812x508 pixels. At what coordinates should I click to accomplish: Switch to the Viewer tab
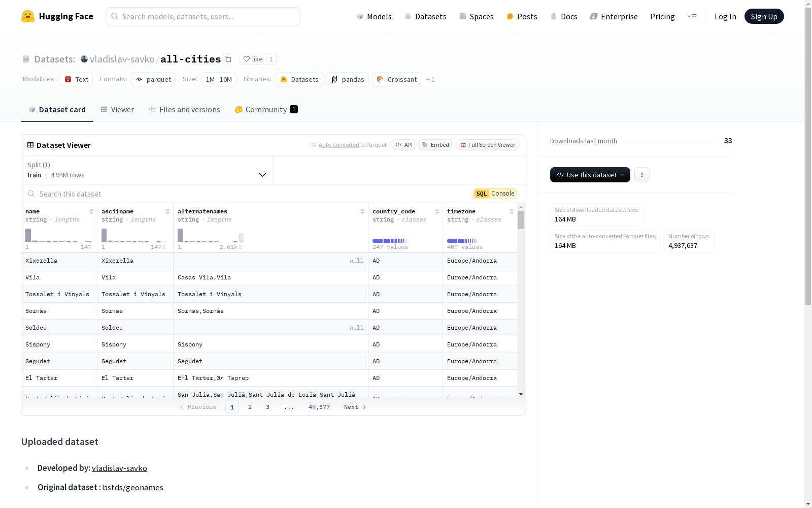click(x=117, y=110)
